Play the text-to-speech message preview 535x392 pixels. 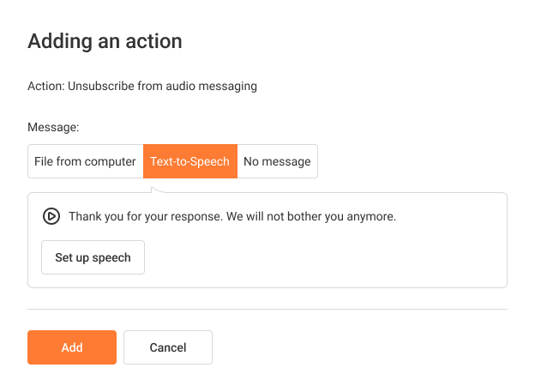[x=51, y=216]
